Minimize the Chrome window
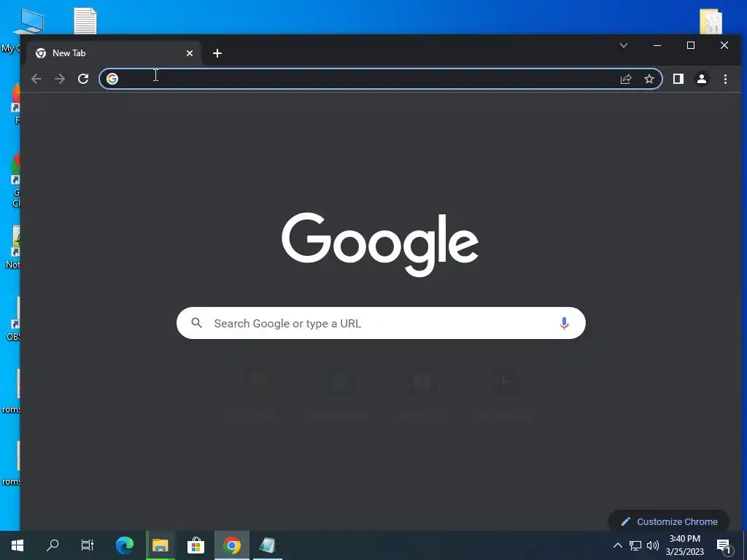The height and width of the screenshot is (560, 747). 657,45
